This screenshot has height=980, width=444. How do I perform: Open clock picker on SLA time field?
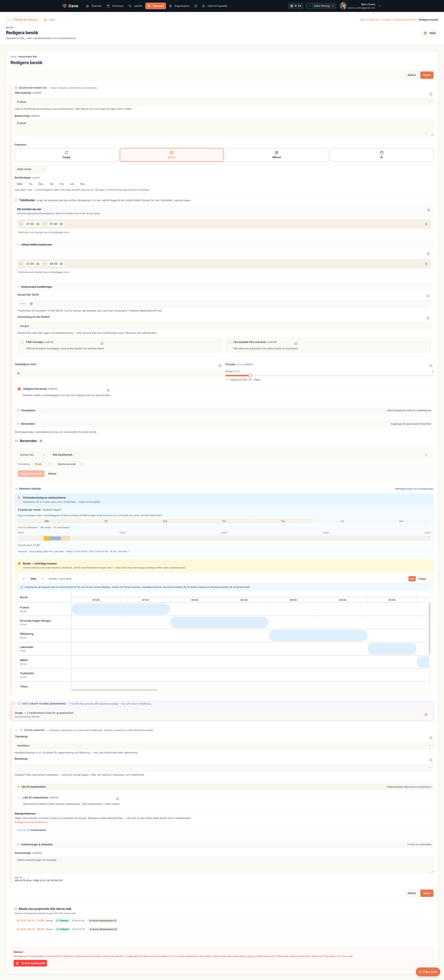click(x=31, y=303)
